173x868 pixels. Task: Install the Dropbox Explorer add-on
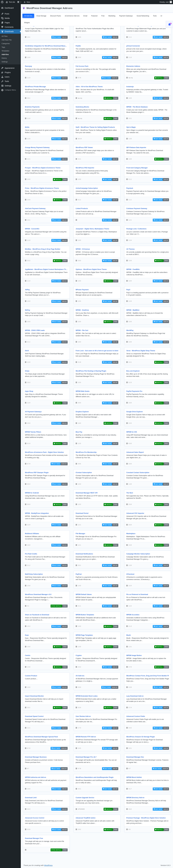[111, 423]
